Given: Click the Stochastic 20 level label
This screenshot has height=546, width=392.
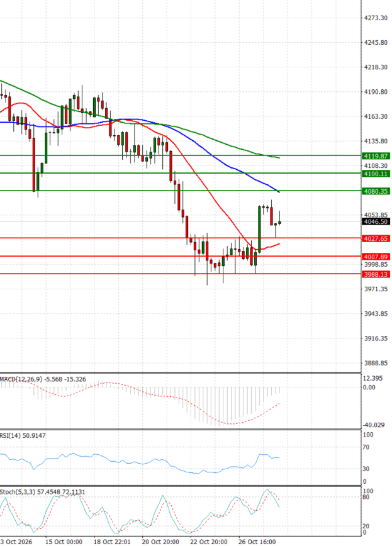Looking at the screenshot, I should click(366, 526).
